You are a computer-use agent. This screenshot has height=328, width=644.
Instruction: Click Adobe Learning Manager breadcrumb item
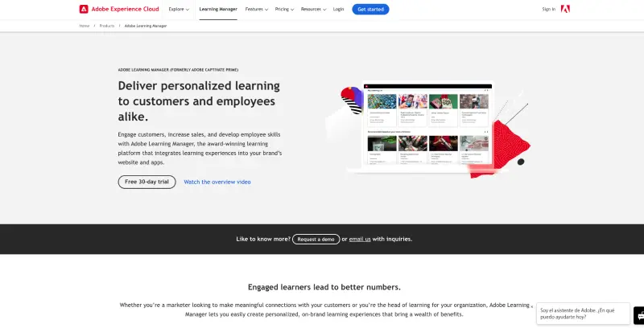click(x=146, y=26)
